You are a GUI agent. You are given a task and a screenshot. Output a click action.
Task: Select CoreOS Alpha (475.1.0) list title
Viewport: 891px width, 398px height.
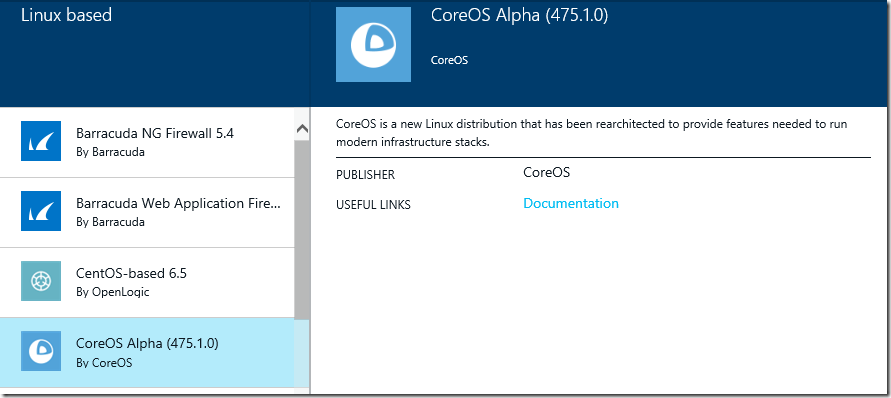tap(147, 343)
